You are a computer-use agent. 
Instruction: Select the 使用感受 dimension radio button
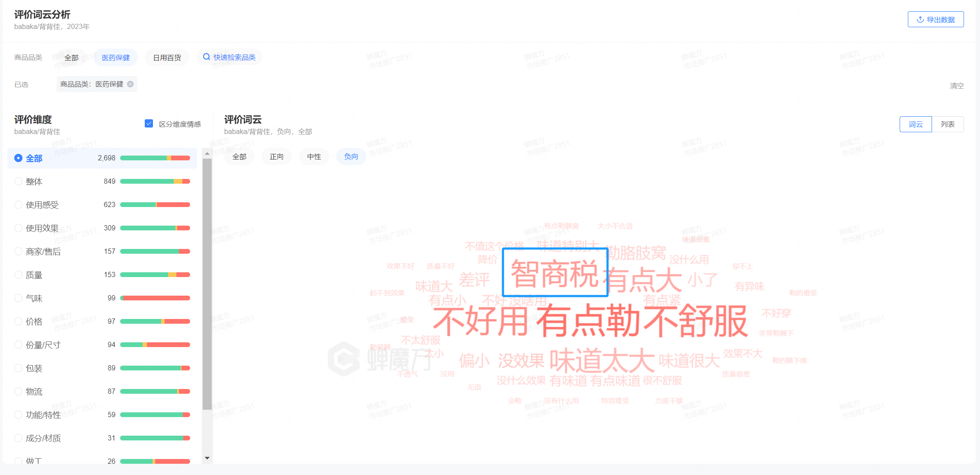point(18,205)
